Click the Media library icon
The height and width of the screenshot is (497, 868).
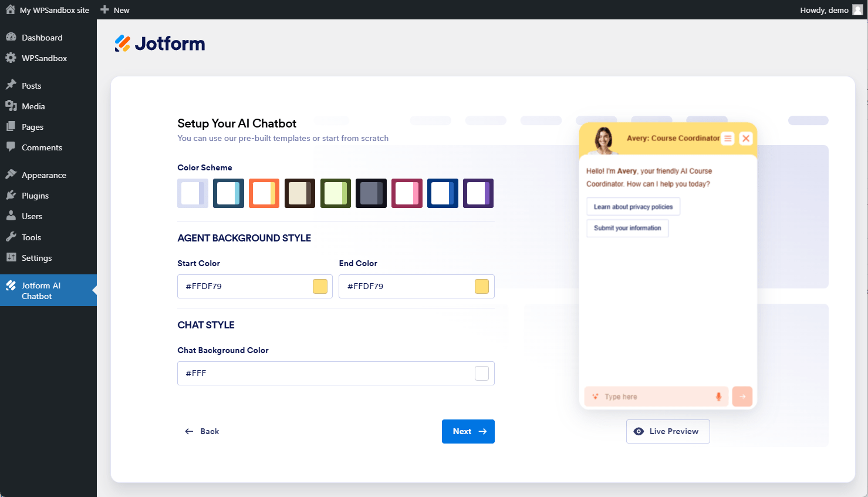(11, 106)
